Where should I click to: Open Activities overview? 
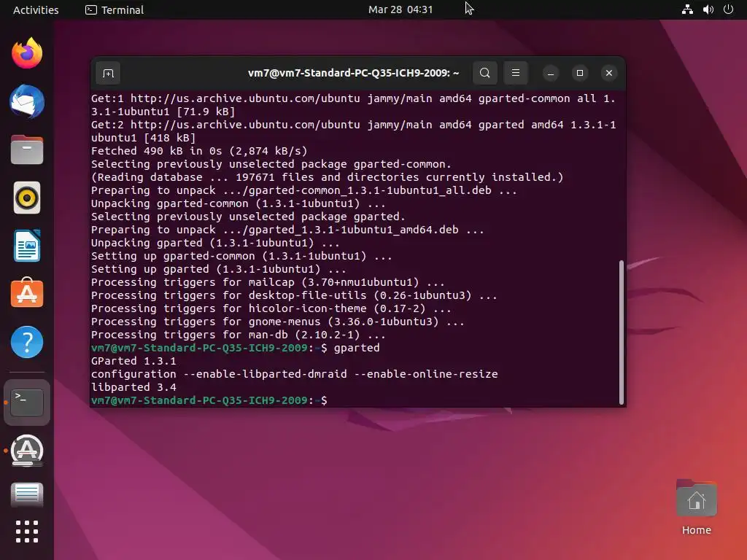[x=36, y=9]
